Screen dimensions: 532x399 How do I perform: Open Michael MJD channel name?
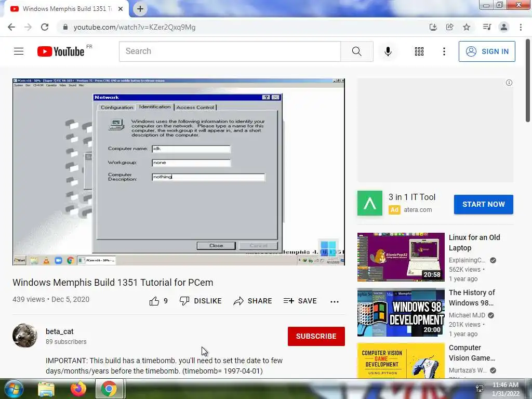[467, 315]
